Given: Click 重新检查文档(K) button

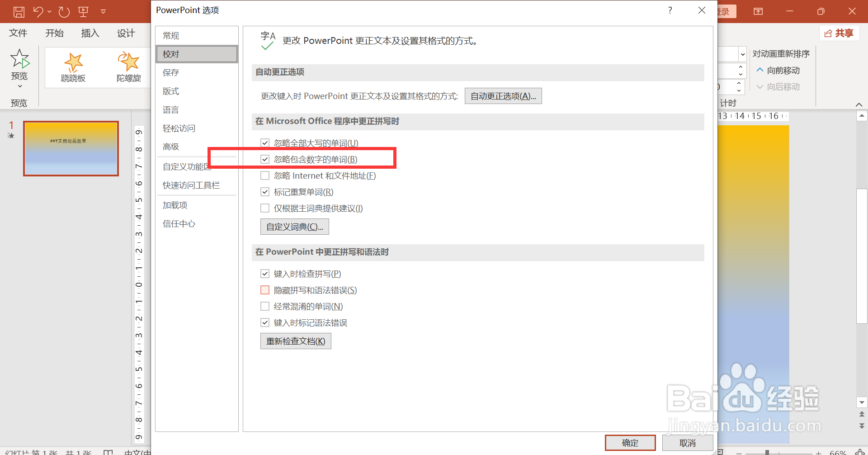Looking at the screenshot, I should 296,341.
